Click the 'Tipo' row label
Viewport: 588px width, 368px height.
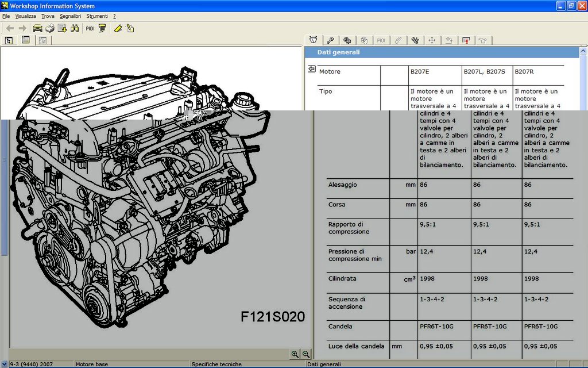tap(326, 91)
